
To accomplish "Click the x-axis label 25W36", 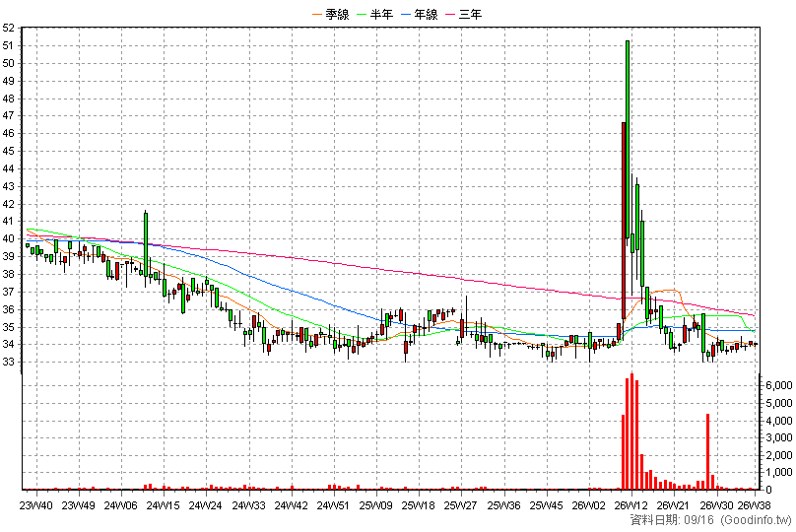I will coord(504,505).
